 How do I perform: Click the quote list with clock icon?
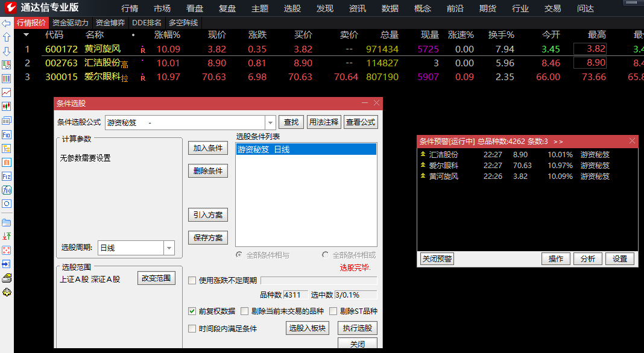(x=6, y=65)
